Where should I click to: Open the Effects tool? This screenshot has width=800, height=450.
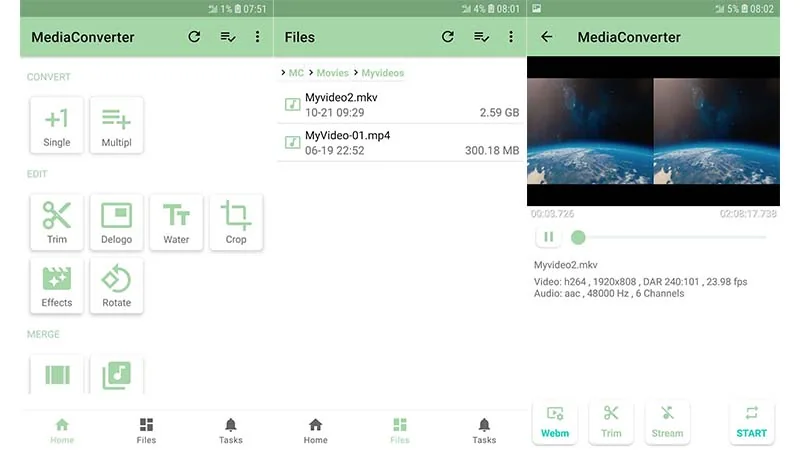[x=57, y=286]
